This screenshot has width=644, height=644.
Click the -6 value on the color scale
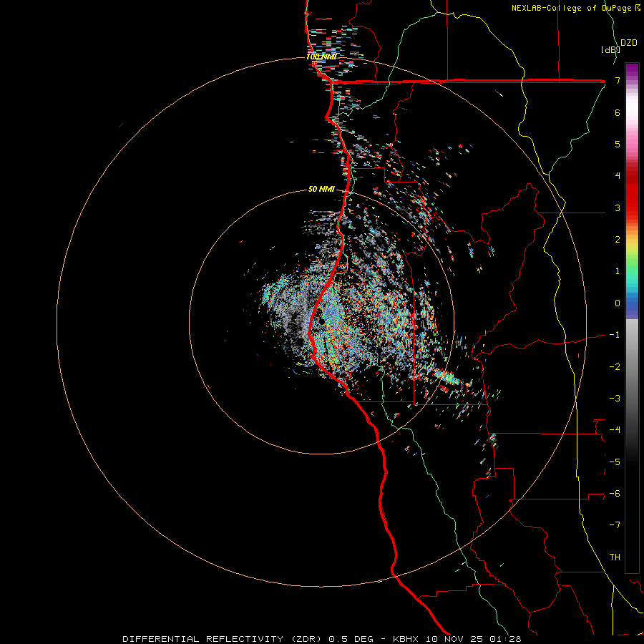(615, 494)
